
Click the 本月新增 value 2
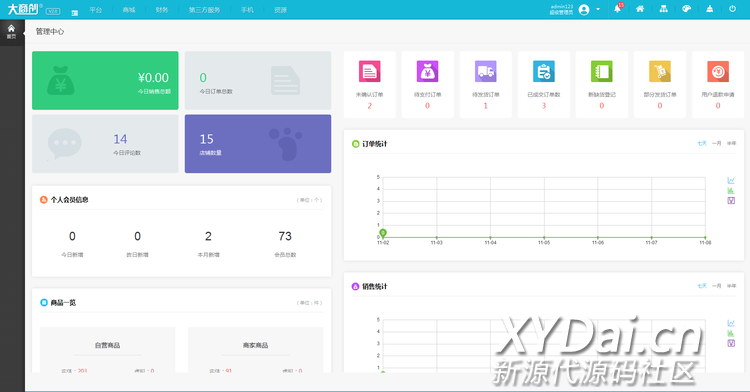tap(208, 236)
